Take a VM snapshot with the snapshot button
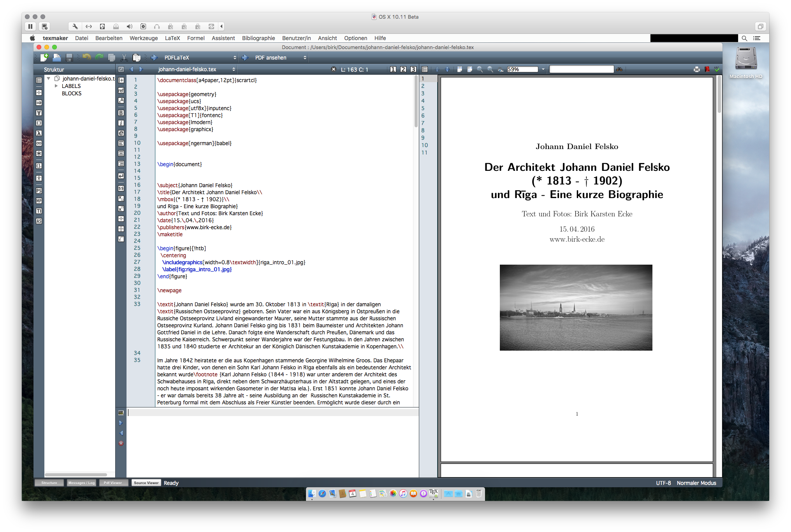The height and width of the screenshot is (532, 791). 45,26
